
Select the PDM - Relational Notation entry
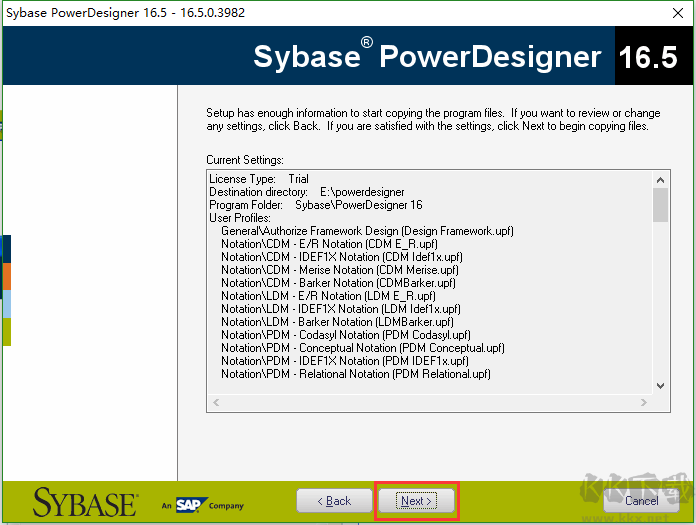(355, 374)
